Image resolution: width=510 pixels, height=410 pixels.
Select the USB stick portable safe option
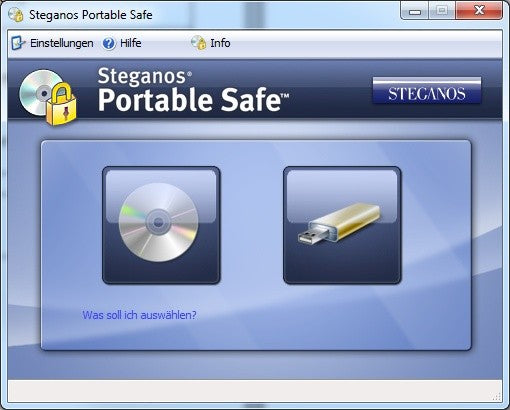pyautogui.click(x=342, y=225)
